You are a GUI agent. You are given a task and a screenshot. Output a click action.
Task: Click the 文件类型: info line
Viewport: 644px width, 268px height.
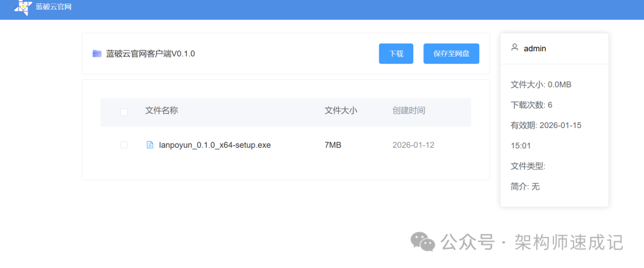pyautogui.click(x=528, y=166)
